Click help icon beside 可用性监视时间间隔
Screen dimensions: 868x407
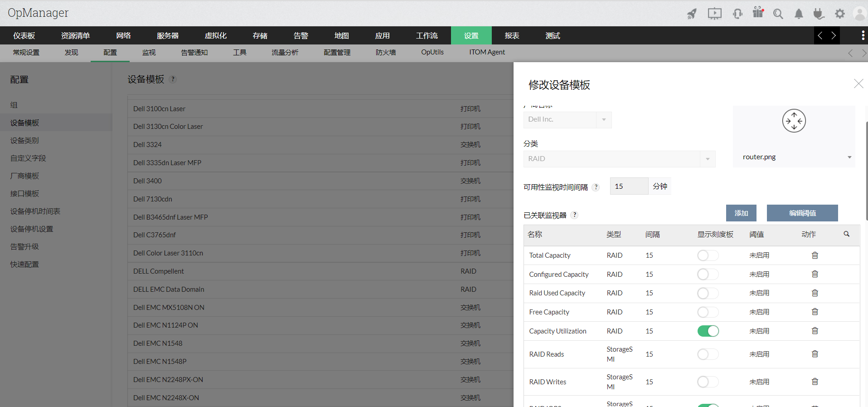596,187
